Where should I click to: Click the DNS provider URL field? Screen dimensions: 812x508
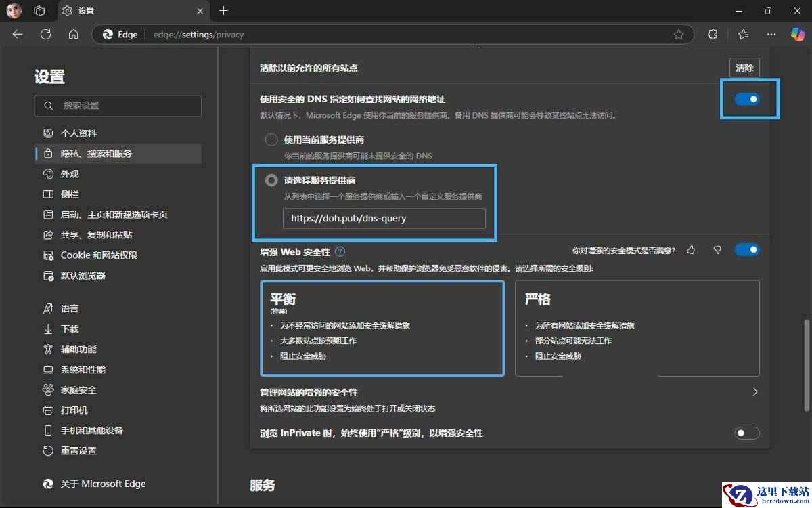click(x=384, y=218)
